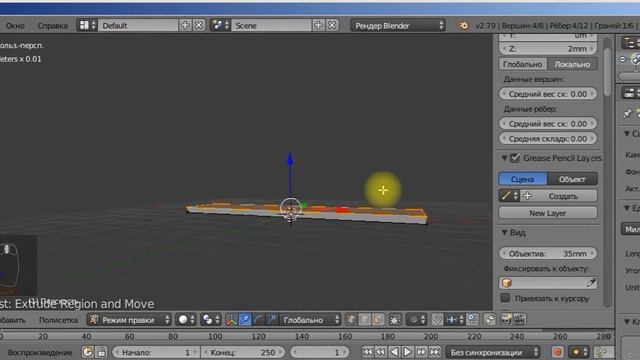Open the scene browser icon
This screenshot has width=640, height=360.
[220, 25]
